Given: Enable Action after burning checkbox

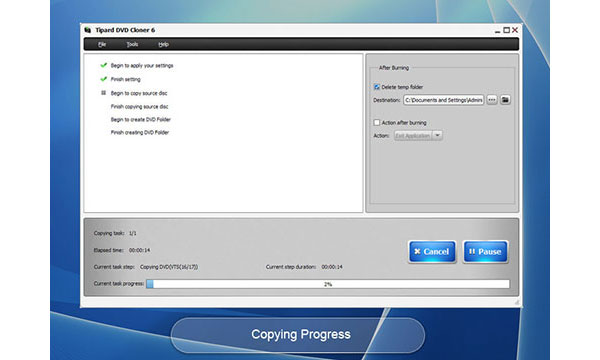Looking at the screenshot, I should click(377, 122).
